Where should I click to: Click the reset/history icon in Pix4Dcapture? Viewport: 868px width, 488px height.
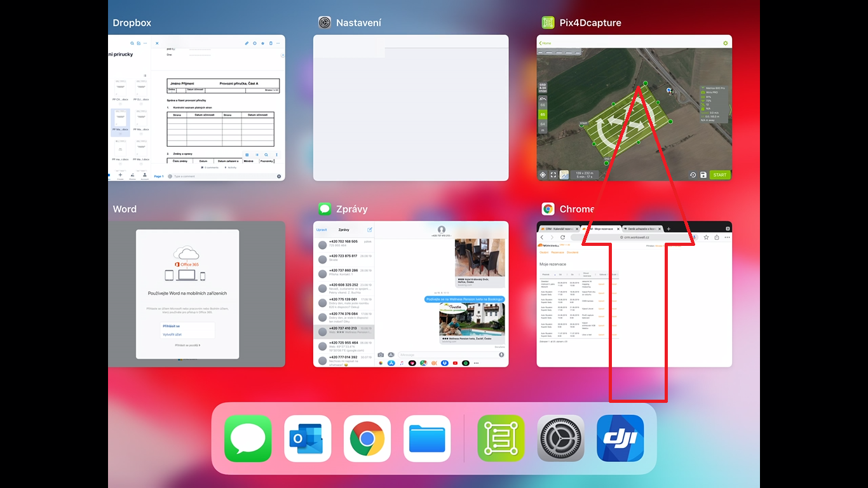693,175
